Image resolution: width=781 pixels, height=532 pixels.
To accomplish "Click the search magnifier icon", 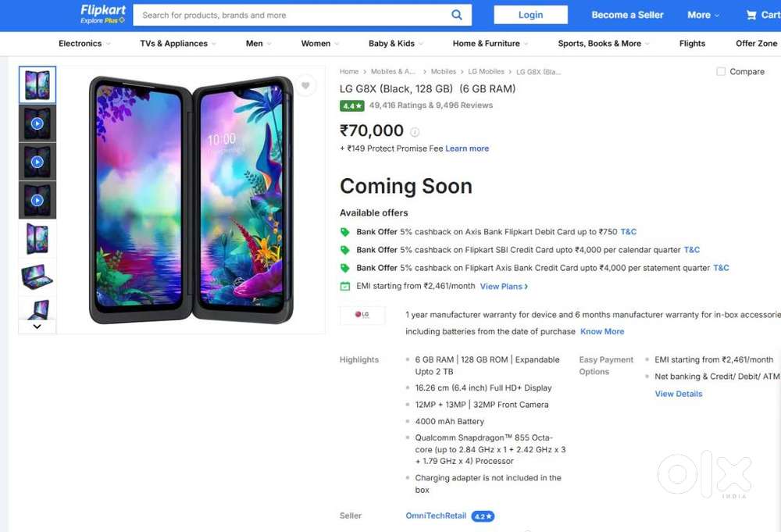I will pos(457,15).
